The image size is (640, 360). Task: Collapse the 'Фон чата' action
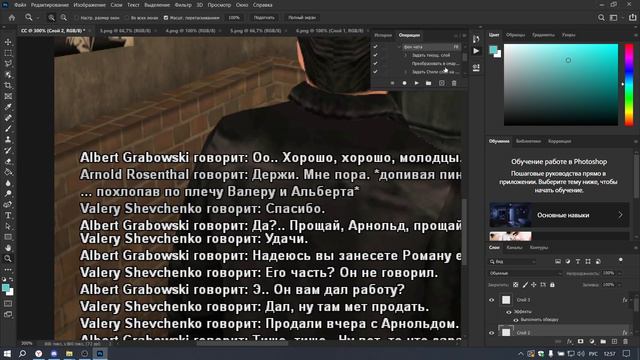[x=400, y=47]
